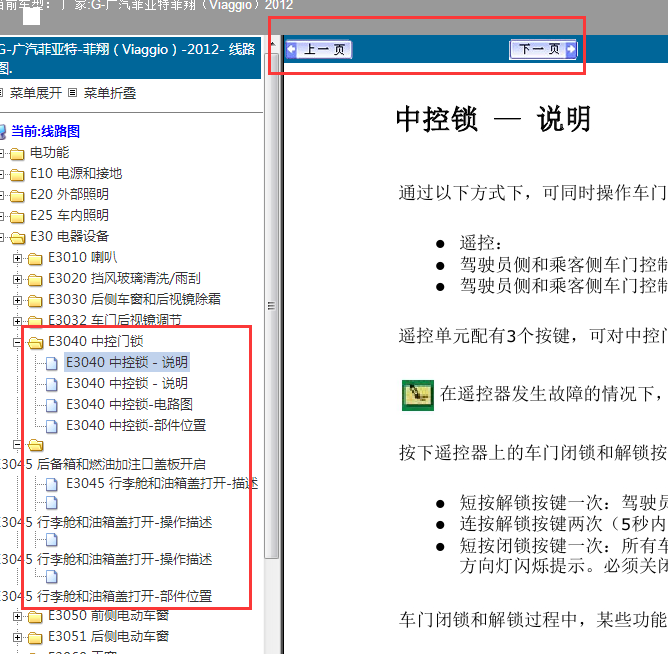Click the 当前:线路图 computer icon
This screenshot has height=654, width=668.
3,132
